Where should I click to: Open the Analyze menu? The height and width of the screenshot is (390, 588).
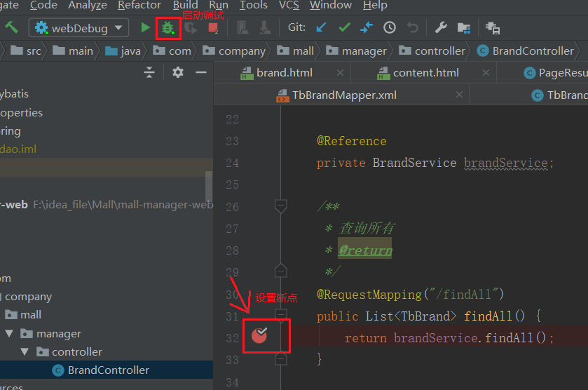click(88, 5)
